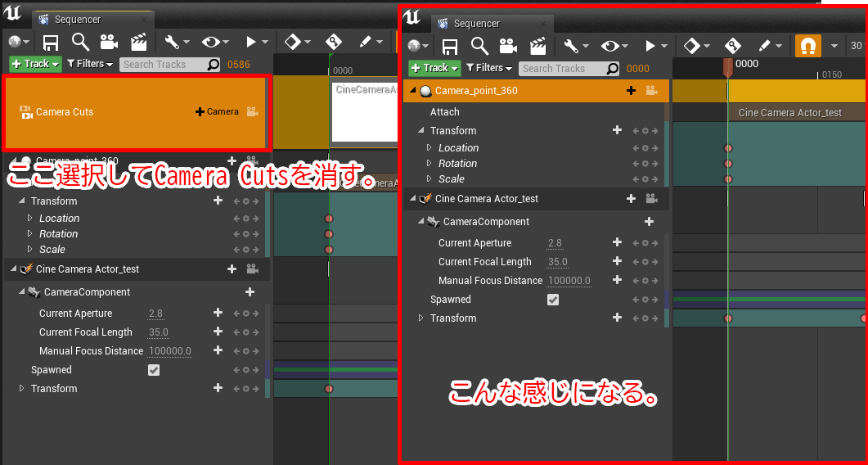Lock viewport camera icon on Camera Cuts track
This screenshot has height=465, width=868.
[x=253, y=111]
